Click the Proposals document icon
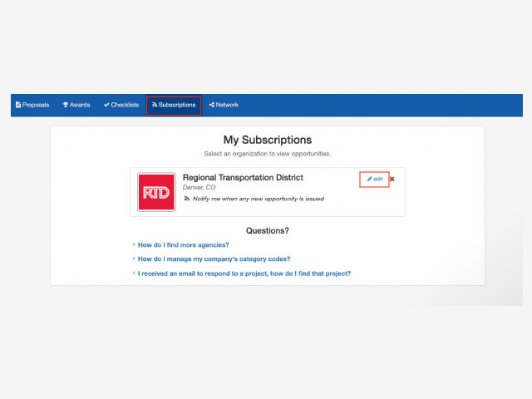The image size is (532, 399). click(x=18, y=105)
